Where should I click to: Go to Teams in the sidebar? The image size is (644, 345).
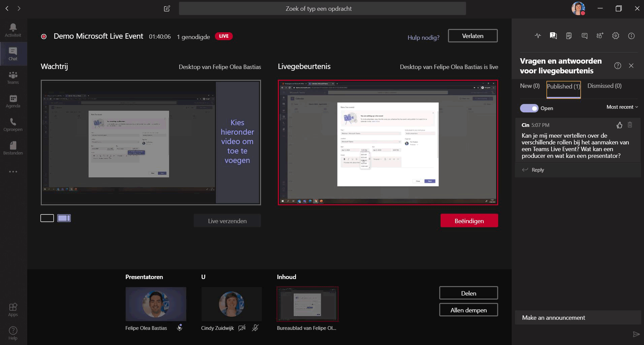pyautogui.click(x=13, y=77)
